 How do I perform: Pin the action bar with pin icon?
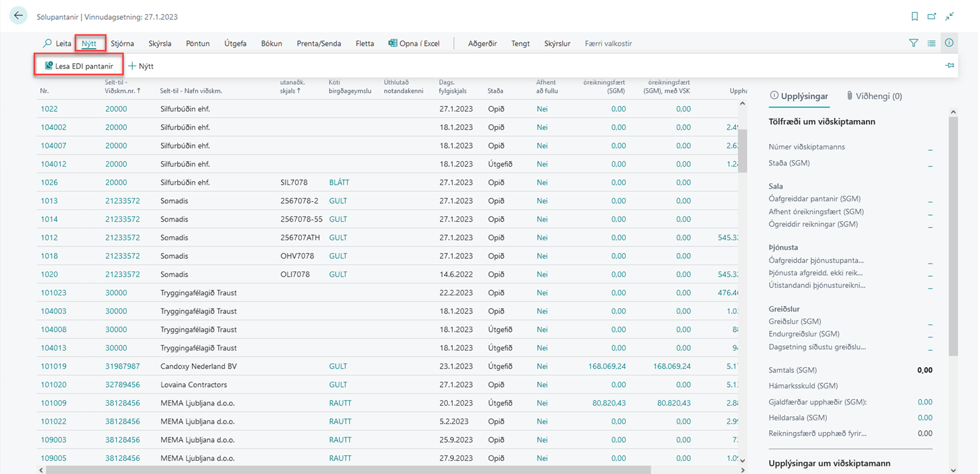pyautogui.click(x=949, y=66)
